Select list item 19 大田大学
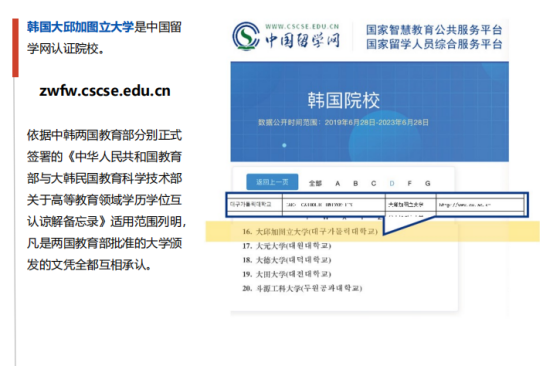Viewport: 554px width, 367px height. pyautogui.click(x=287, y=274)
